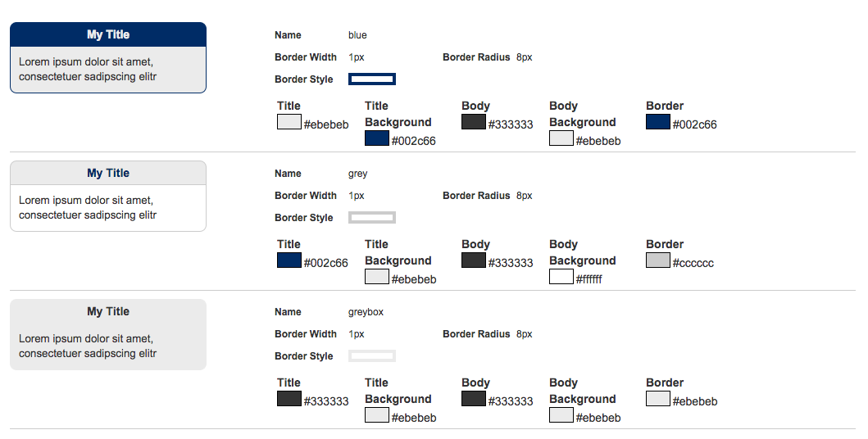This screenshot has width=868, height=439.
Task: Click the grey theme Title Background swatch
Action: (x=377, y=277)
